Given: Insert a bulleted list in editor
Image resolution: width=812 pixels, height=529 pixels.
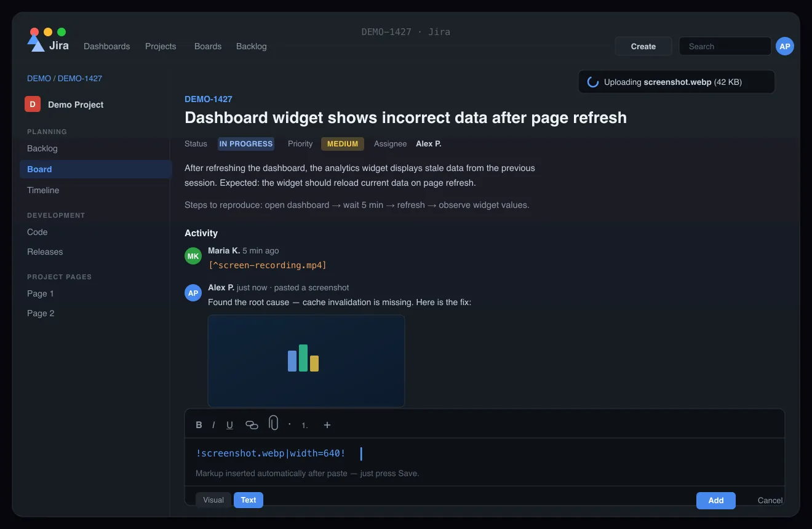Looking at the screenshot, I should pos(290,424).
